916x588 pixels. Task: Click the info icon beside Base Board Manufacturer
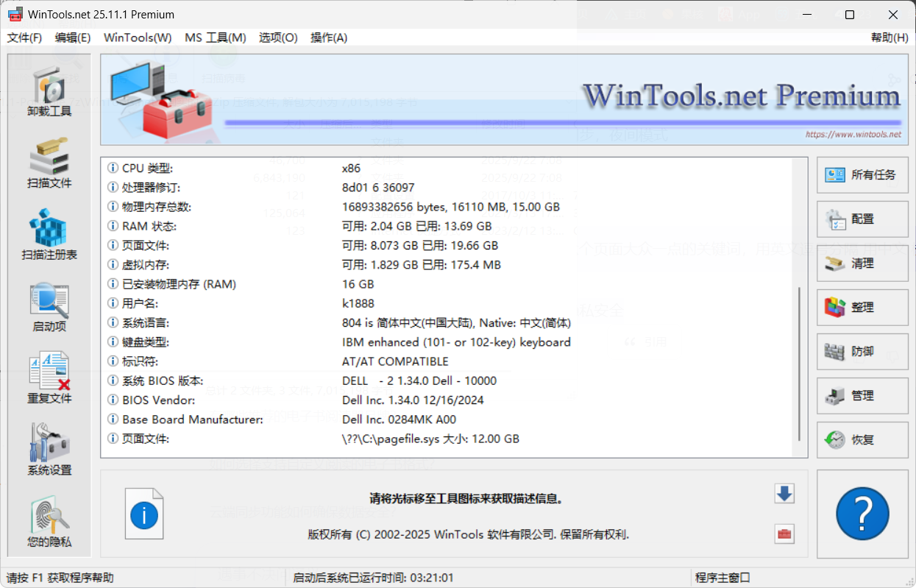point(113,419)
